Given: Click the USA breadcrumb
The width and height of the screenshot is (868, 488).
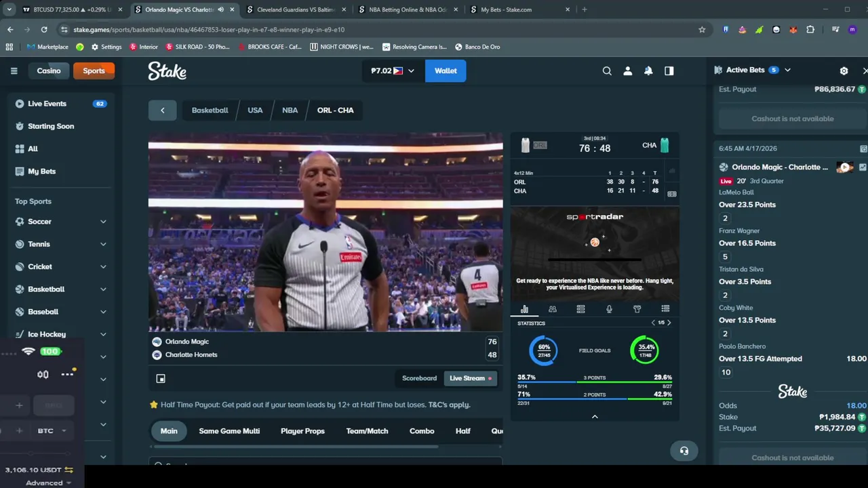Looking at the screenshot, I should (x=255, y=110).
